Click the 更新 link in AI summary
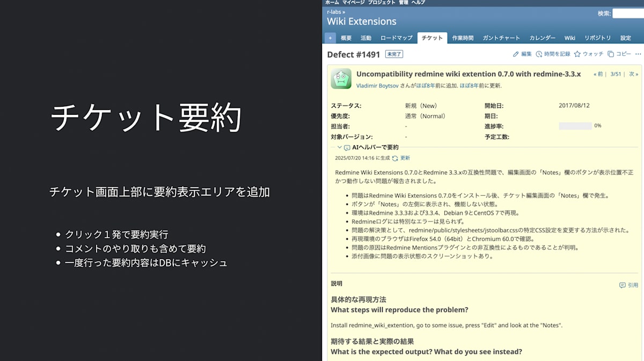644x361 pixels. (405, 158)
